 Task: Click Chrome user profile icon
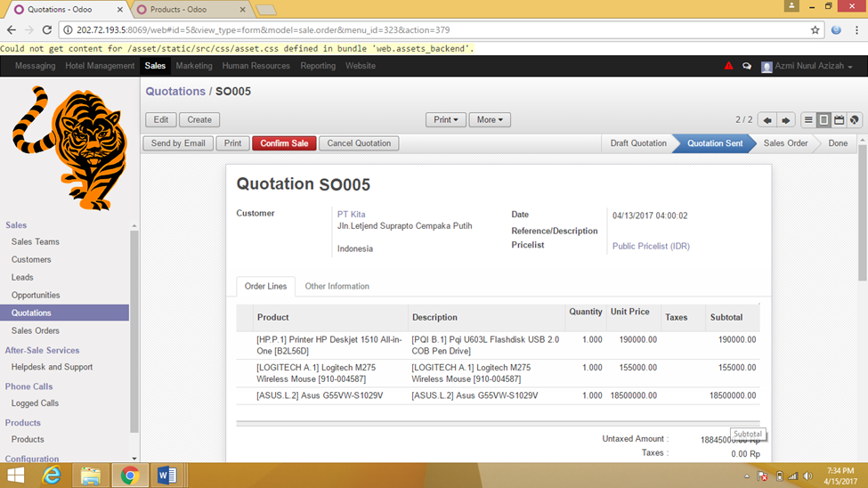pyautogui.click(x=791, y=5)
